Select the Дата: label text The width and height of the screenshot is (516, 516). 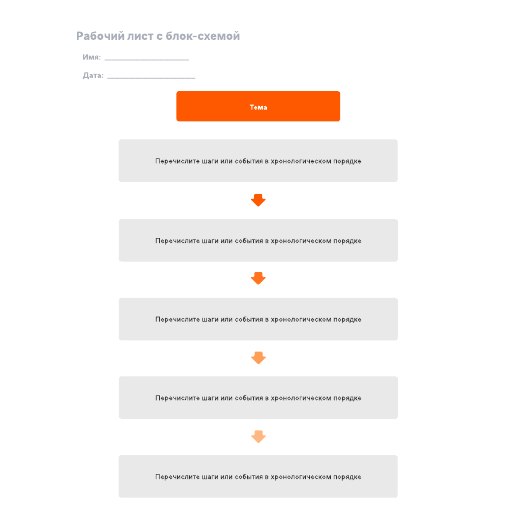pyautogui.click(x=93, y=76)
